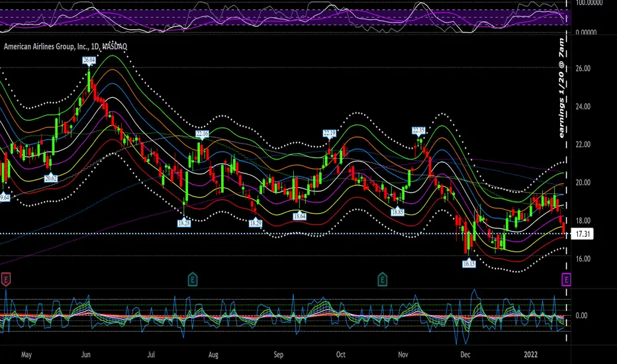Click the 18.28 pivot low label
The width and height of the screenshot is (617, 364).
(184, 223)
